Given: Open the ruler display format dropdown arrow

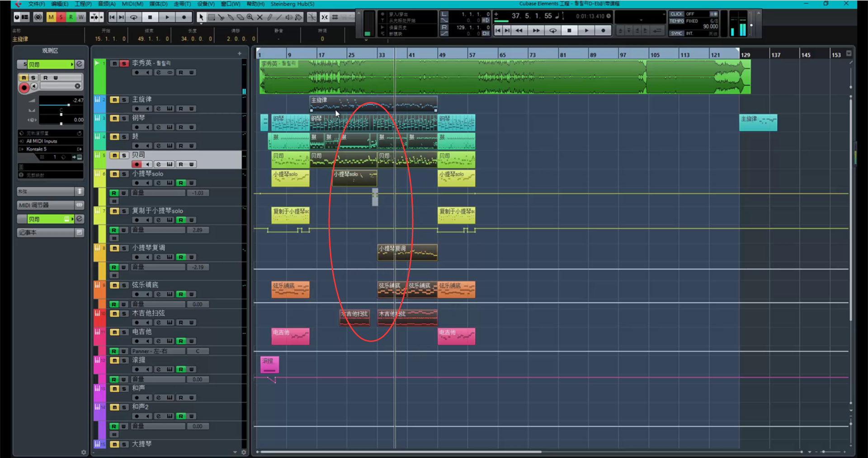Looking at the screenshot, I should [849, 53].
